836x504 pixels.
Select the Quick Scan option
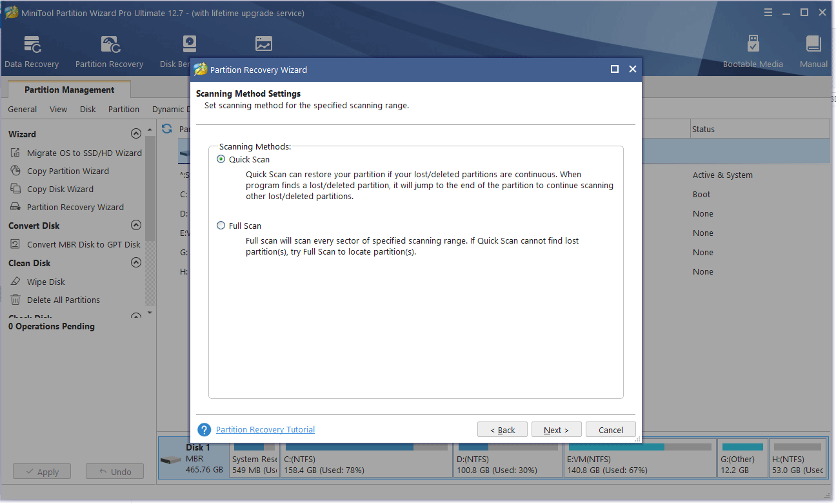[x=221, y=159]
